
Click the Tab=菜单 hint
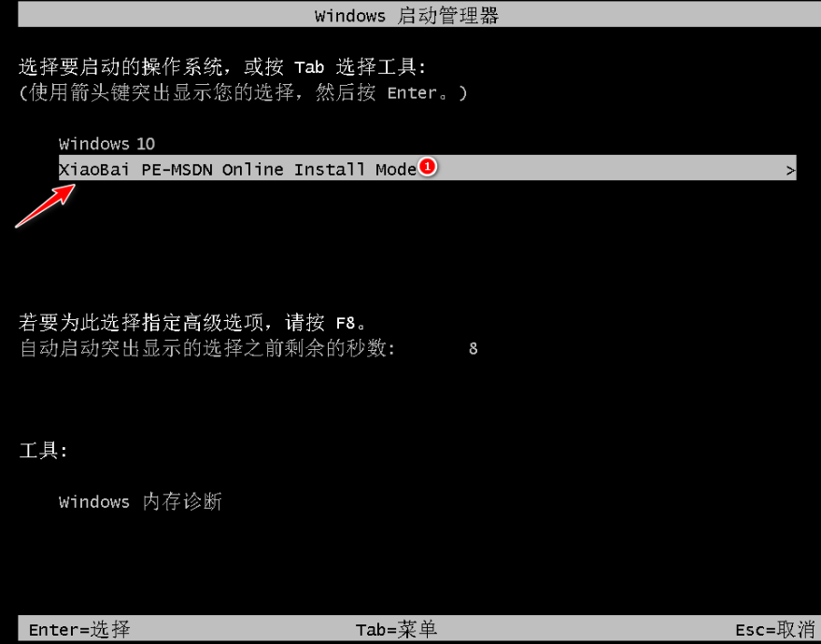396,629
